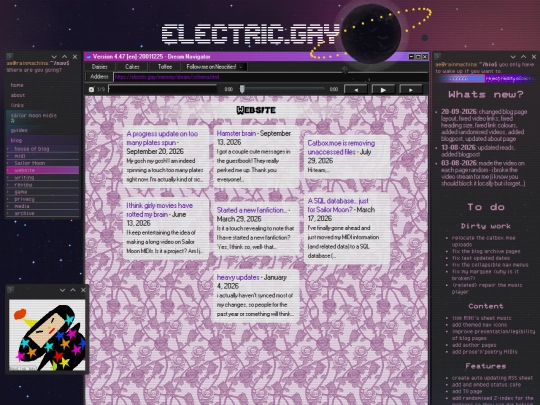
Task: Click the player seek slider handle
Action: tap(242, 89)
